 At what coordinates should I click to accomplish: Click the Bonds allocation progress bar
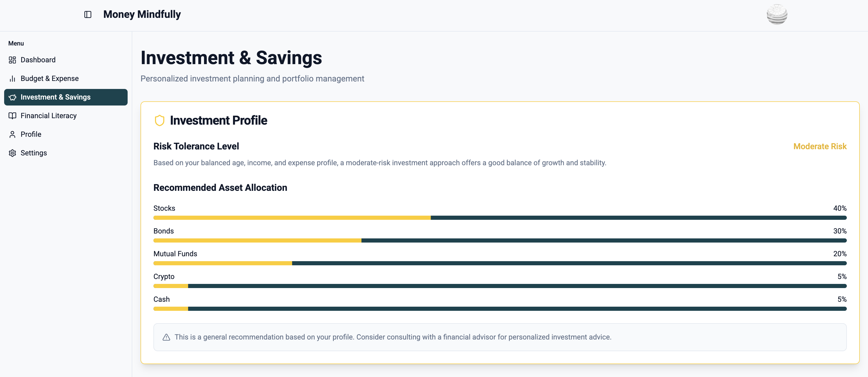500,240
